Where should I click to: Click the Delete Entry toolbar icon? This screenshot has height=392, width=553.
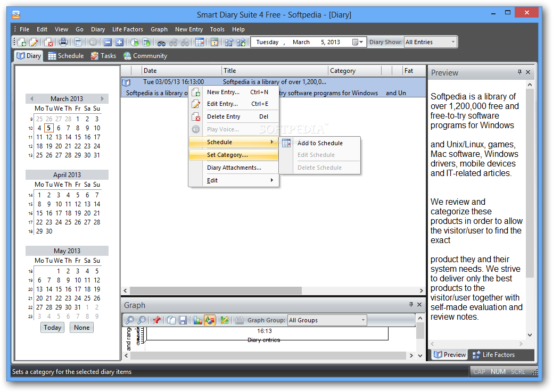(48, 43)
